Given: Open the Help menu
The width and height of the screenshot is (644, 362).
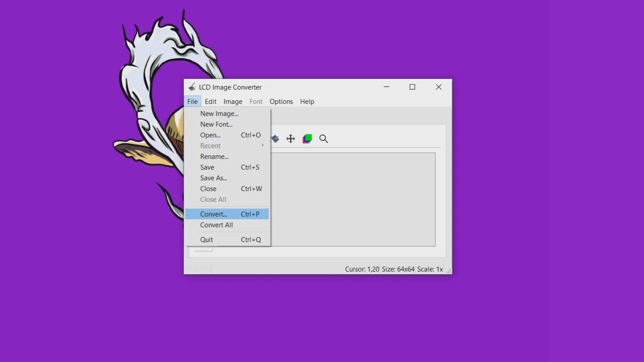Looking at the screenshot, I should point(307,102).
